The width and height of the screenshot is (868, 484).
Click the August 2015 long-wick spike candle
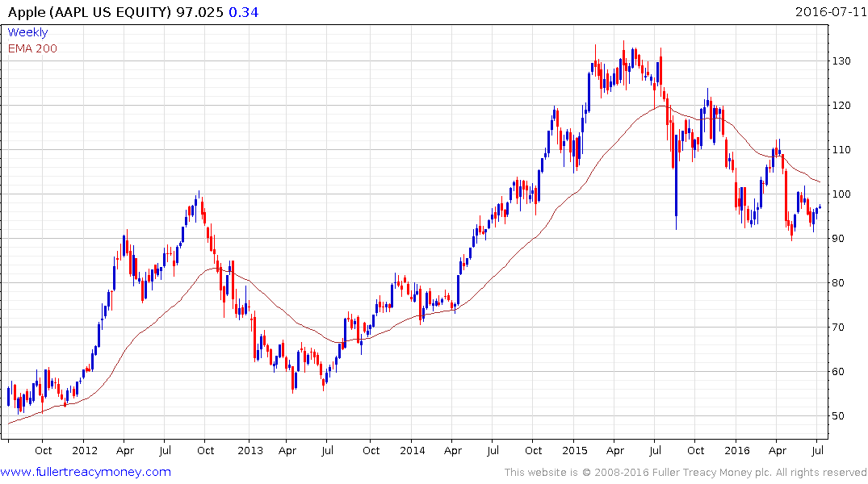click(676, 182)
